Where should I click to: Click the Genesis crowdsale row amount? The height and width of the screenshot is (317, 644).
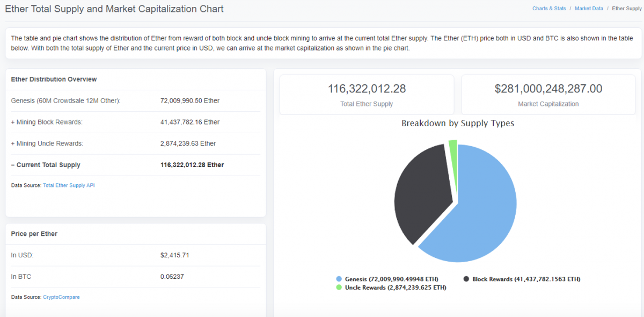(189, 100)
